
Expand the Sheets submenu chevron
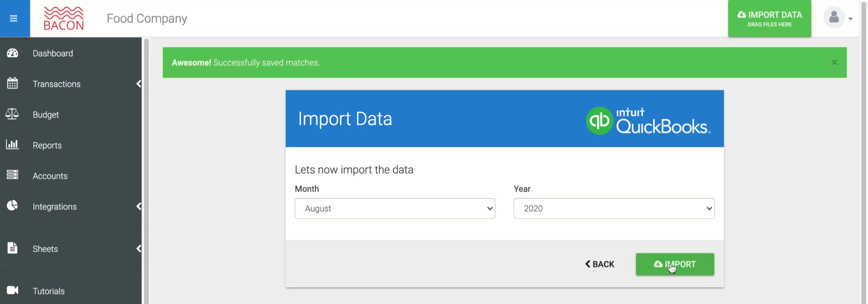coord(139,249)
